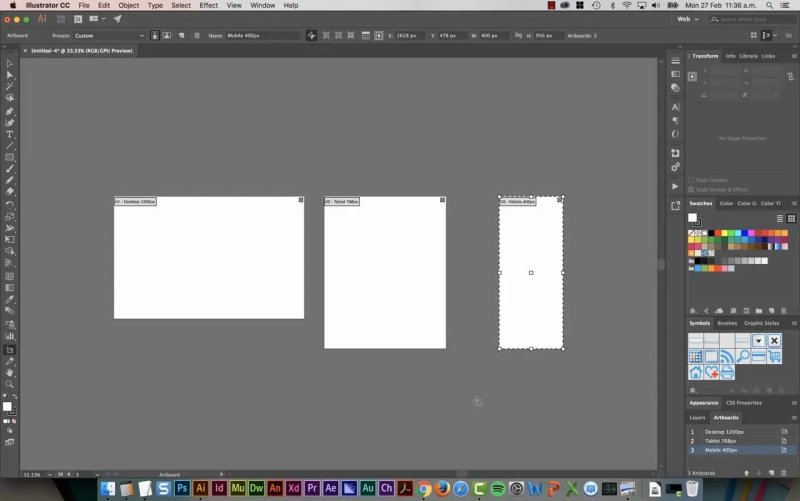Click trash icon in Artboards panel footer
800x501 pixels.
(784, 473)
